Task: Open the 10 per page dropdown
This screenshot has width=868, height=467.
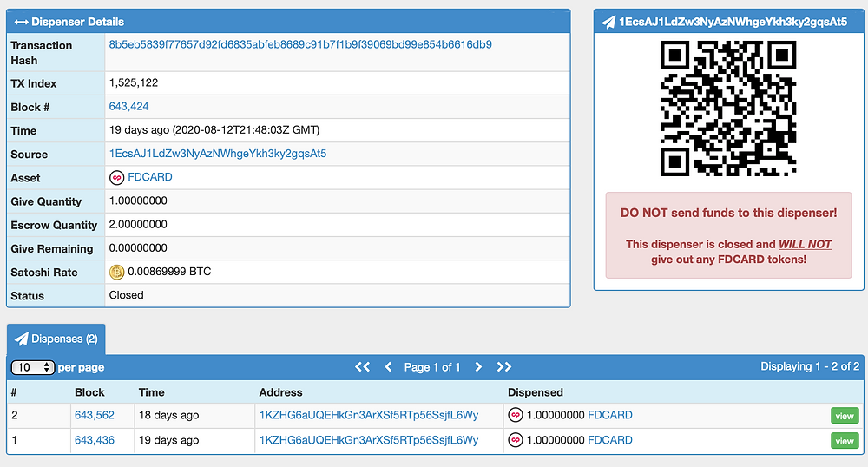Action: (33, 367)
